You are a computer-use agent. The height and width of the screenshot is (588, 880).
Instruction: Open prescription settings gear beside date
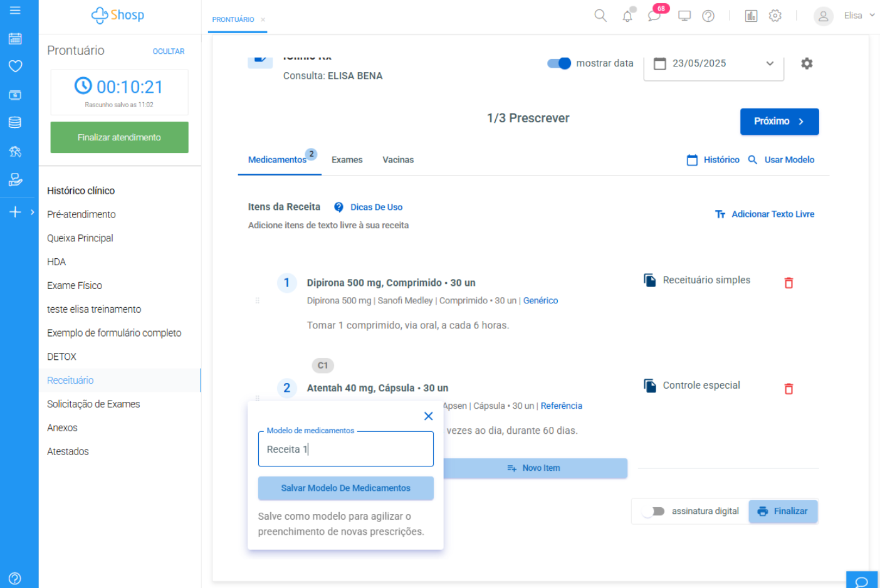click(807, 63)
